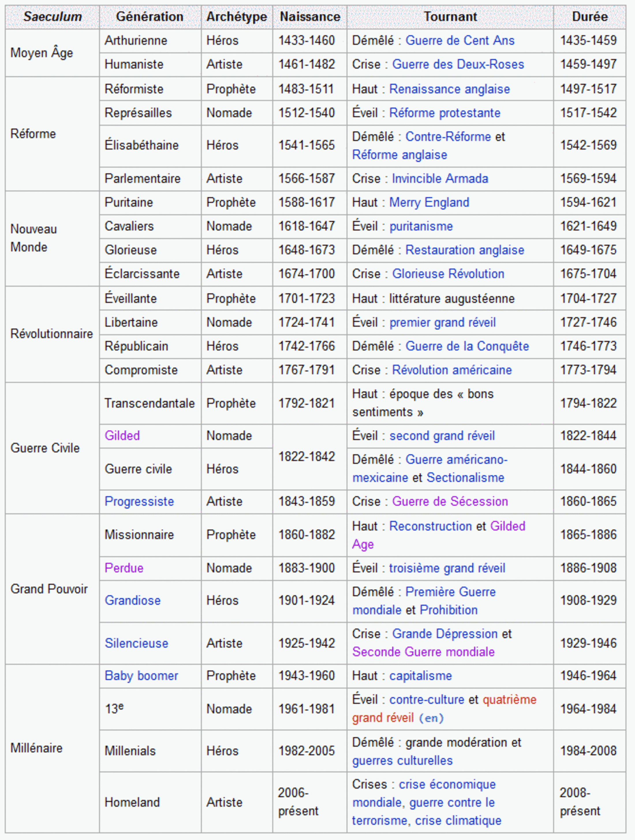The width and height of the screenshot is (635, 840).
Task: Open the Contre-Réforme link
Action: tap(448, 137)
